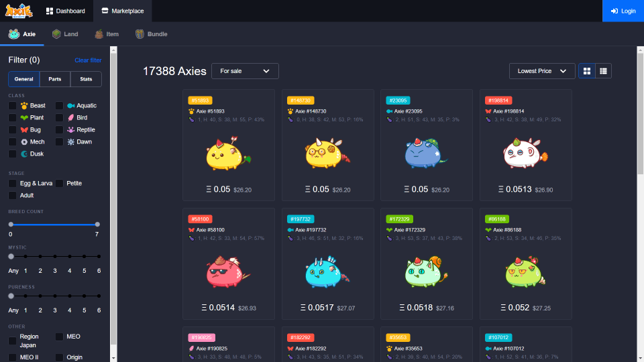Switch to the Parts filter tab
This screenshot has width=644, height=362.
pyautogui.click(x=55, y=79)
